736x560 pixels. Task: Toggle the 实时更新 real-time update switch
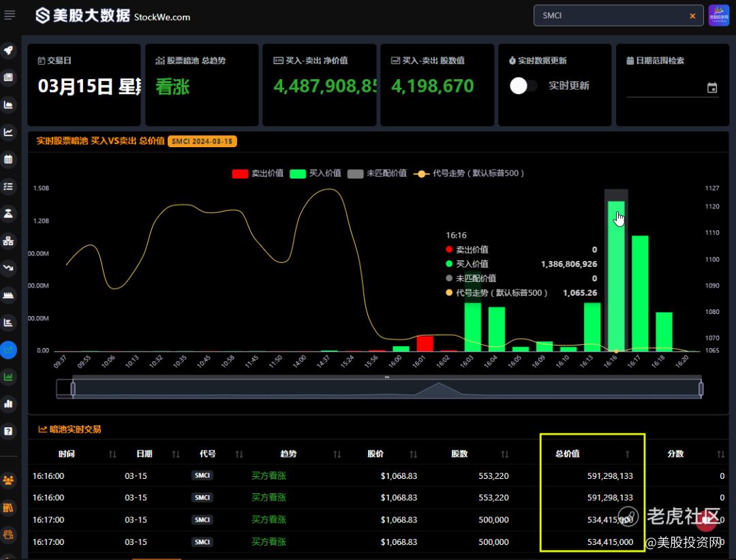tap(523, 86)
